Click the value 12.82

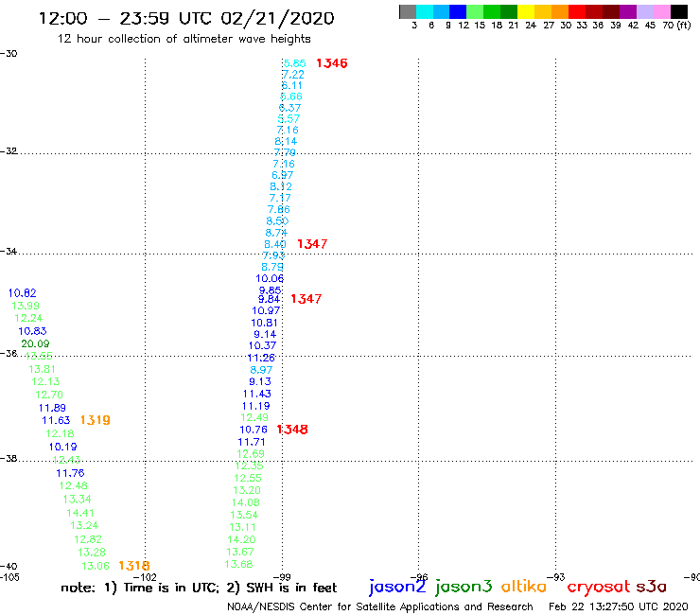88,539
